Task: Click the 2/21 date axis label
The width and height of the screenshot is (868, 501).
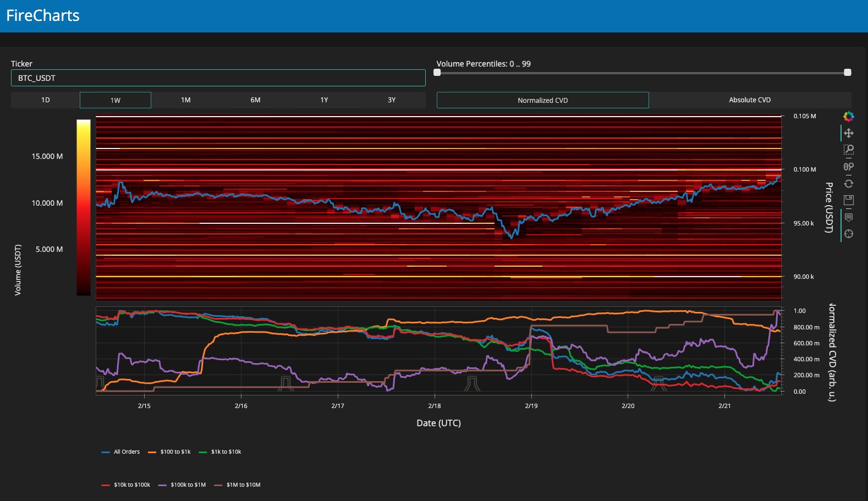Action: pos(725,406)
